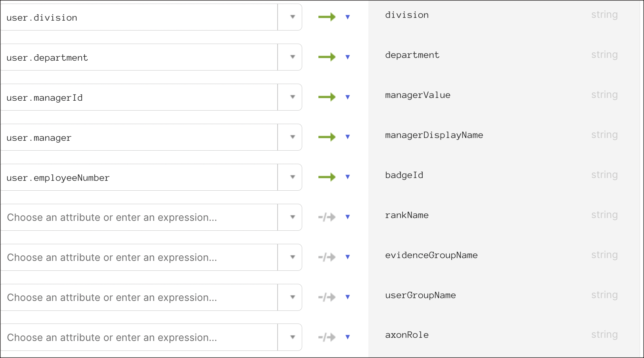Click green arrow mapping to managerDisplayName

[327, 137]
